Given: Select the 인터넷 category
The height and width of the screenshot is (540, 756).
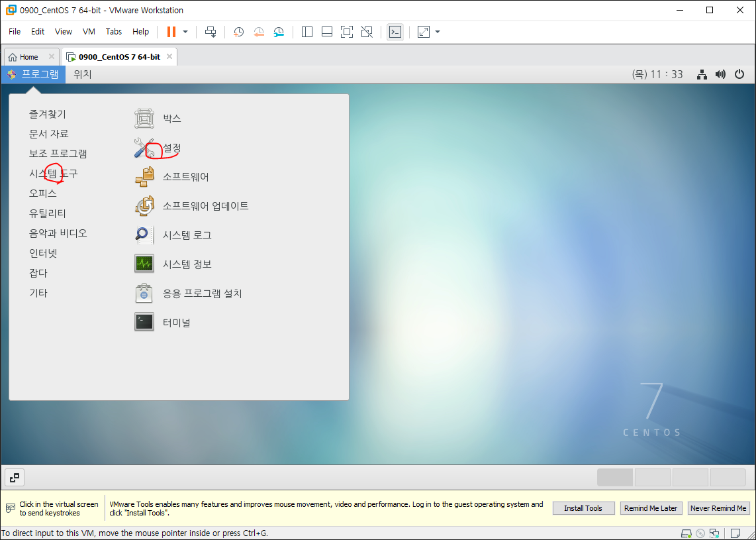Looking at the screenshot, I should point(43,253).
